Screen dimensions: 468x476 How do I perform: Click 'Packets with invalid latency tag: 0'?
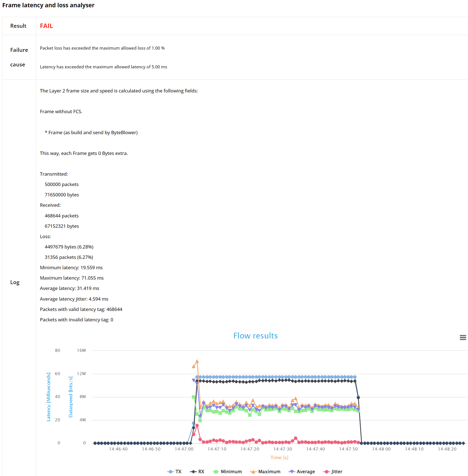point(76,320)
